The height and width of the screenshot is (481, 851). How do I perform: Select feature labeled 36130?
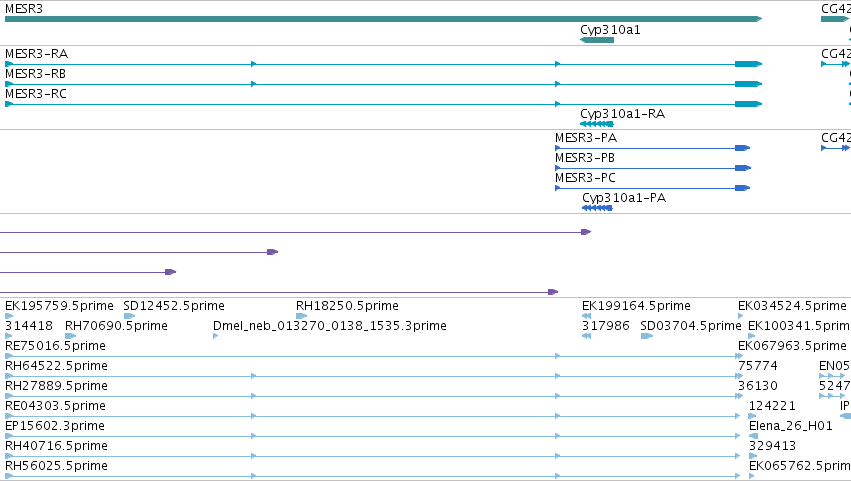(758, 386)
